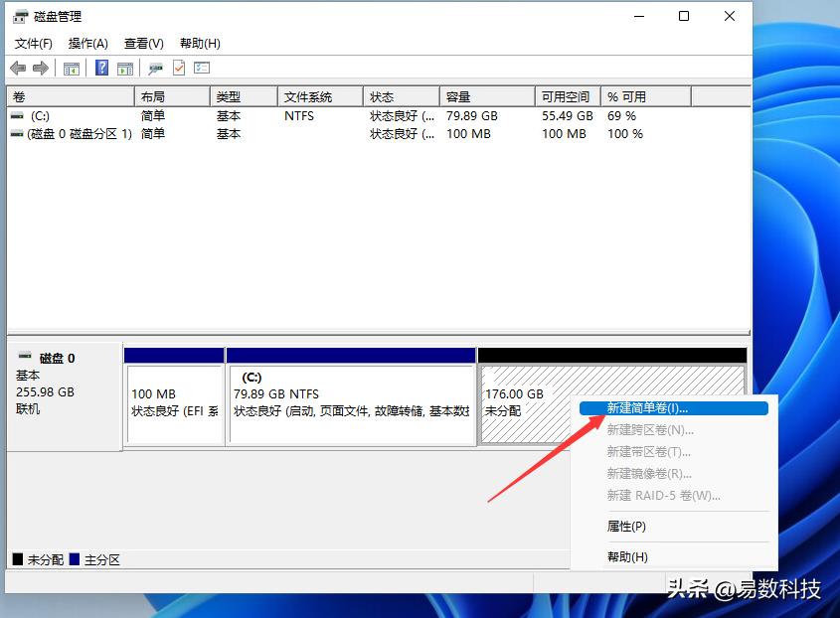Viewport: 840px width, 618px height.
Task: Toggle the console tree pane icon
Action: 71,68
